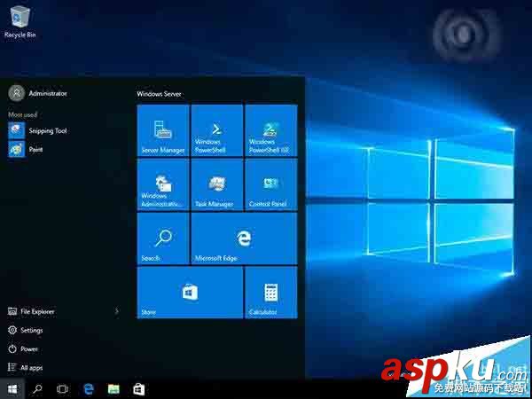
Task: Open Windows Administrative Tools tile
Action: coord(163,184)
